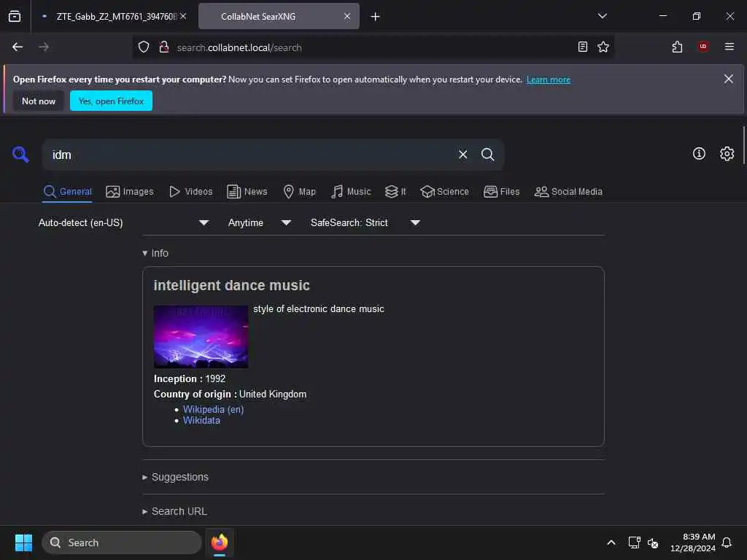747x560 pixels.
Task: Open the network status tray icon
Action: click(x=634, y=542)
